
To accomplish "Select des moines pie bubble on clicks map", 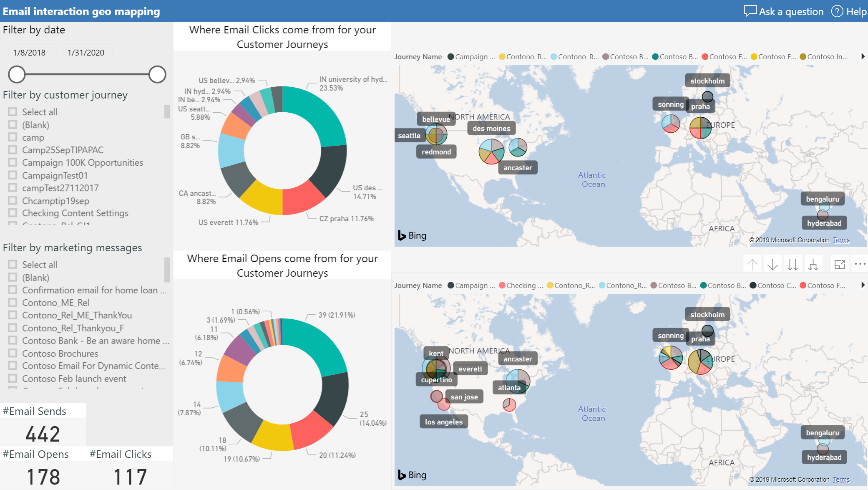I will (x=491, y=151).
